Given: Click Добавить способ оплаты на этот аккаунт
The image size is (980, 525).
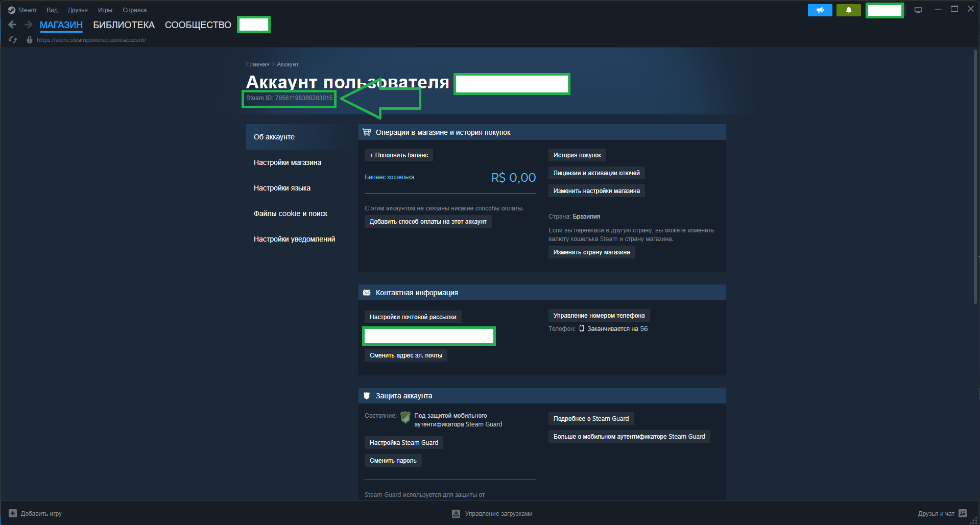Looking at the screenshot, I should [x=428, y=222].
